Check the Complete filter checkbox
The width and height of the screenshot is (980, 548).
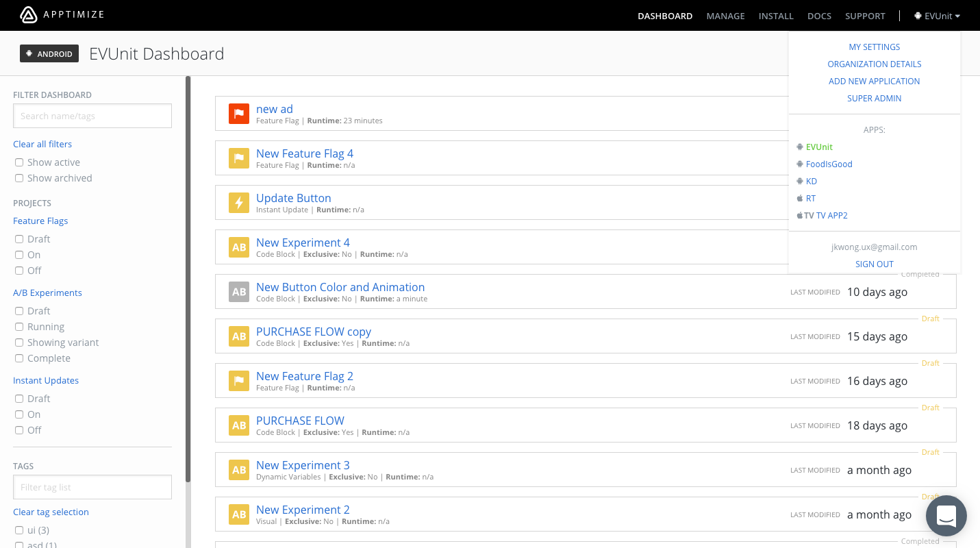coord(19,358)
